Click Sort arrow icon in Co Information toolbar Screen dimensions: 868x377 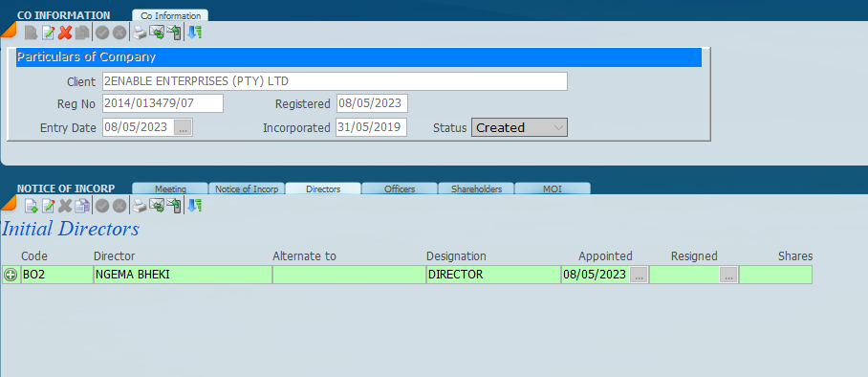point(194,33)
